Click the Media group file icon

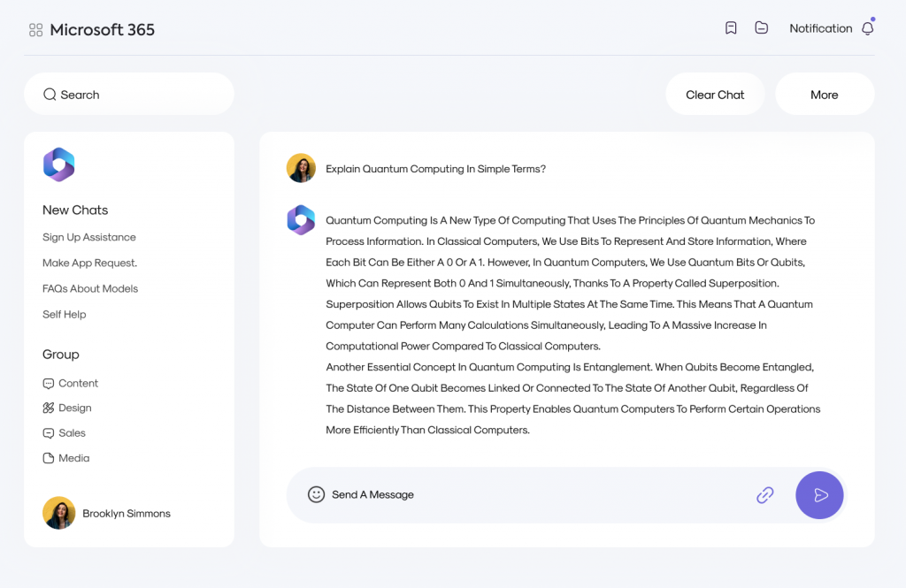49,458
